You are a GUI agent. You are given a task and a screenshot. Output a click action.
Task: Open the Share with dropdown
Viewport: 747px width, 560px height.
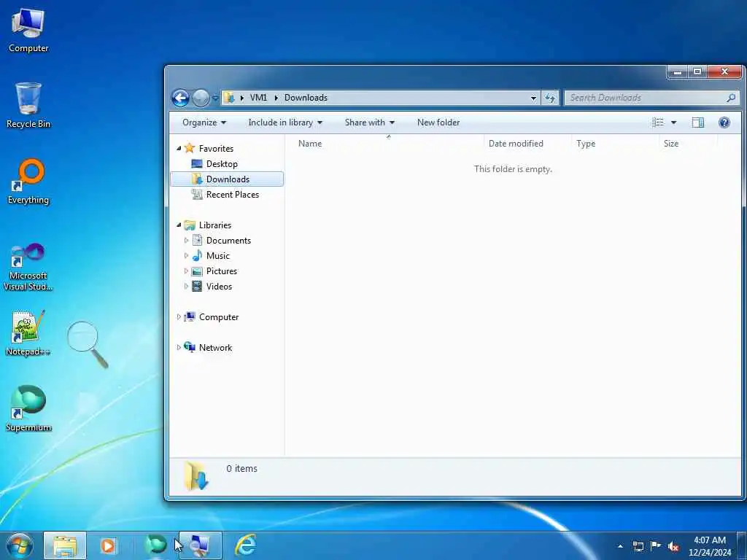370,122
